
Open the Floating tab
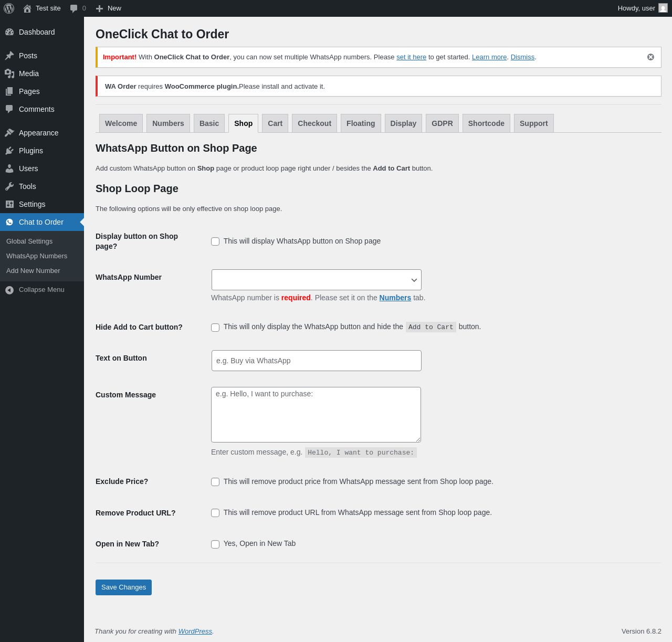point(361,123)
